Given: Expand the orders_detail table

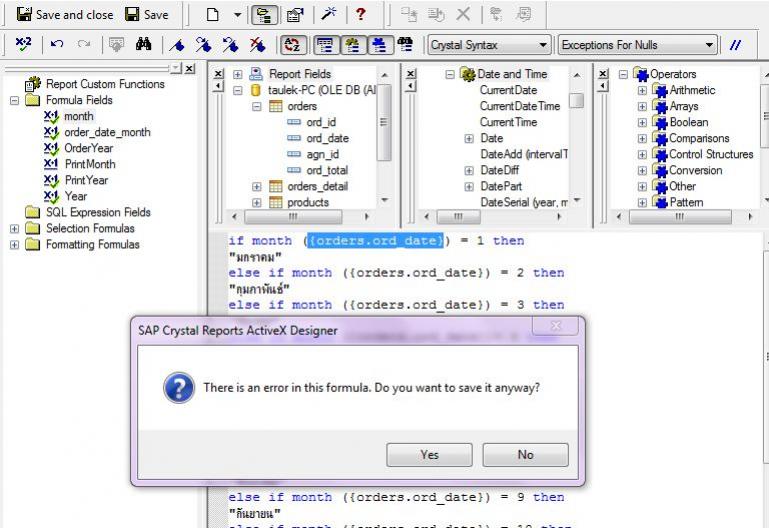Looking at the screenshot, I should point(256,186).
